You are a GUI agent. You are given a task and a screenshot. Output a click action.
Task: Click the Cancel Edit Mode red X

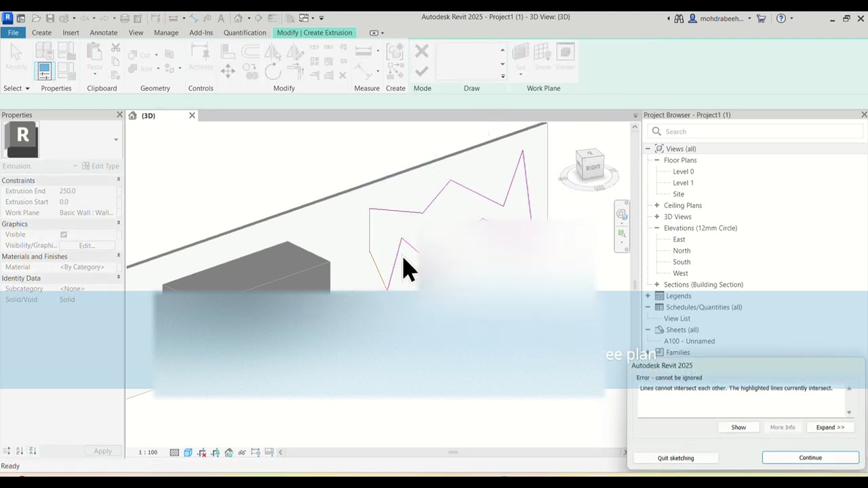[422, 52]
